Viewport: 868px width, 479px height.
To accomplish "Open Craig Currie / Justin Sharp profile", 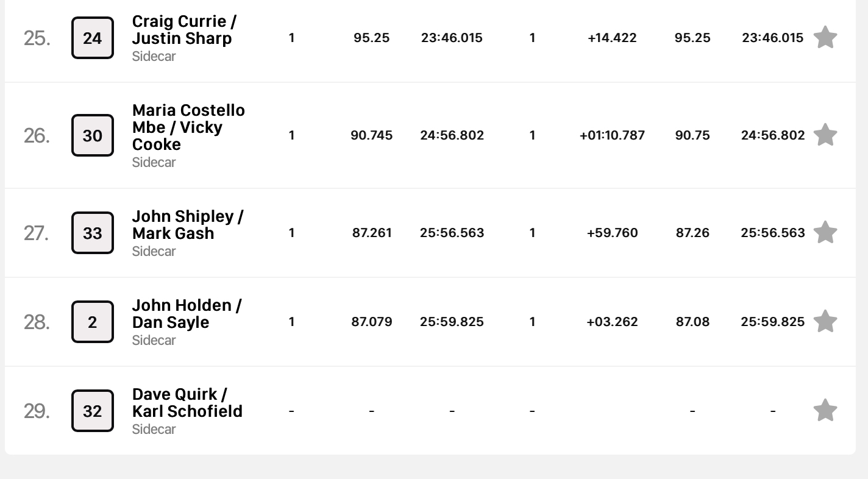I will click(x=184, y=30).
